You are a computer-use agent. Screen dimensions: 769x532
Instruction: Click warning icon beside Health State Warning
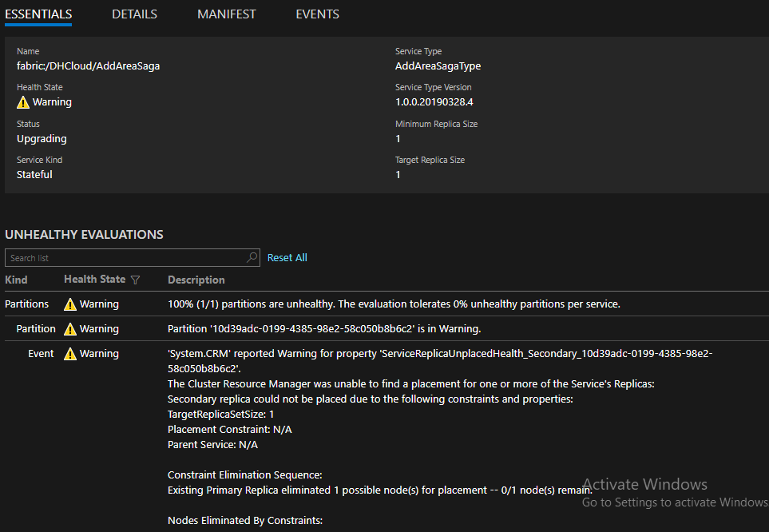click(23, 102)
